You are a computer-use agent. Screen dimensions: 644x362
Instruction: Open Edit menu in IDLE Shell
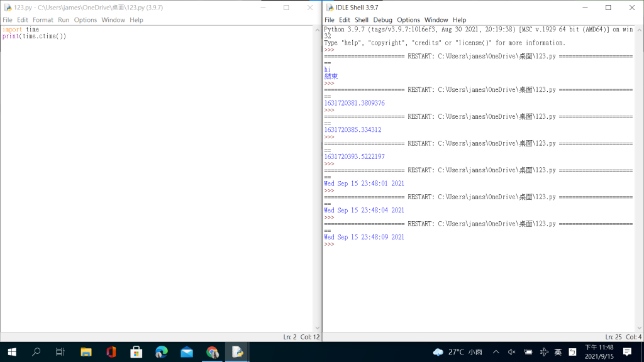(x=344, y=19)
